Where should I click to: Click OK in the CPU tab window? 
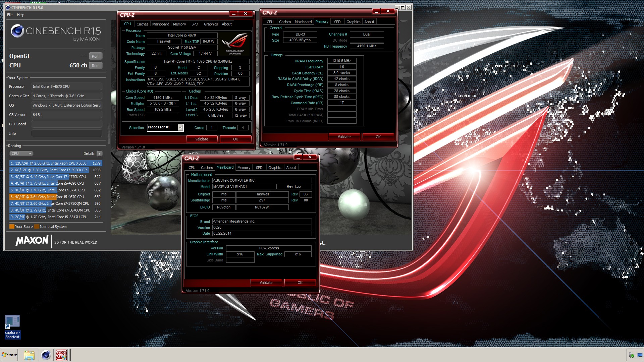[x=235, y=139]
